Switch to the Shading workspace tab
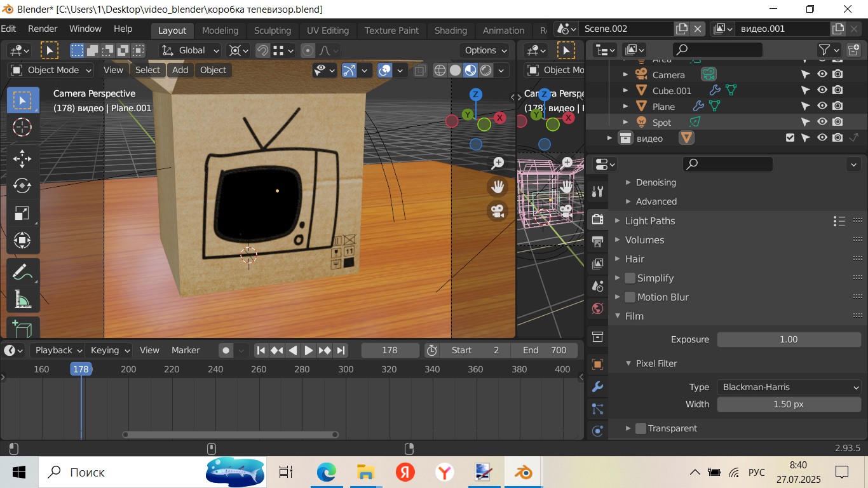 coord(451,30)
